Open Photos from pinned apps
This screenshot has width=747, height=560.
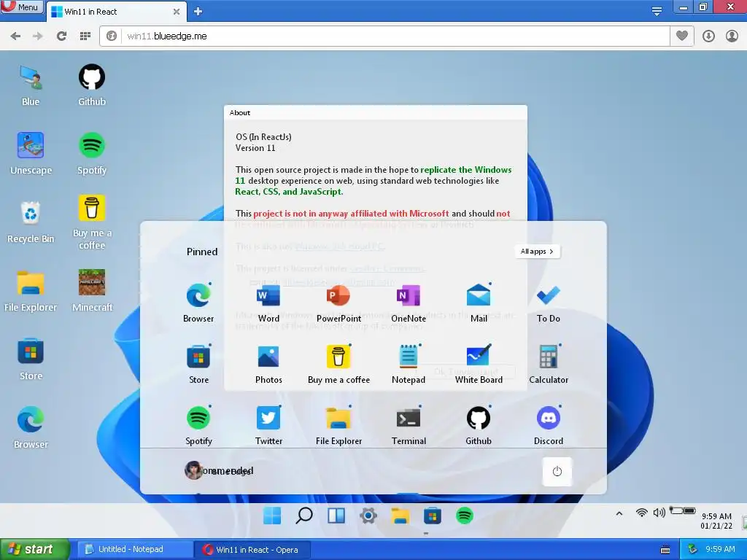coord(268,365)
